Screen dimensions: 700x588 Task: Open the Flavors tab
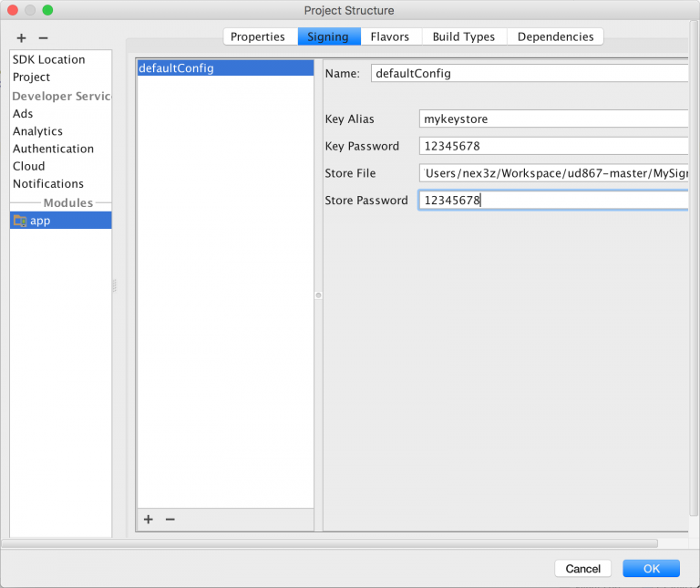389,36
